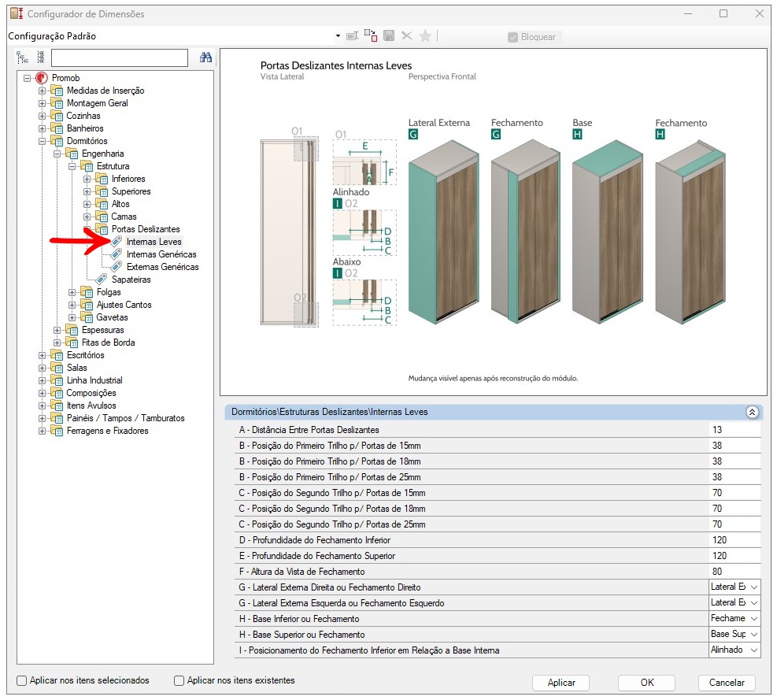Click the save configuration floppy disk icon
Viewport: 777px width, 700px height.
(389, 36)
